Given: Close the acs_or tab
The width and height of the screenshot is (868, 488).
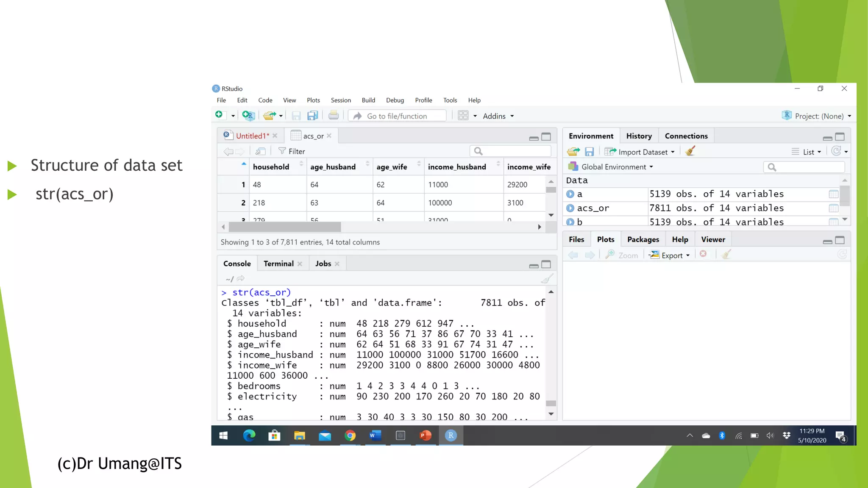Looking at the screenshot, I should (329, 136).
